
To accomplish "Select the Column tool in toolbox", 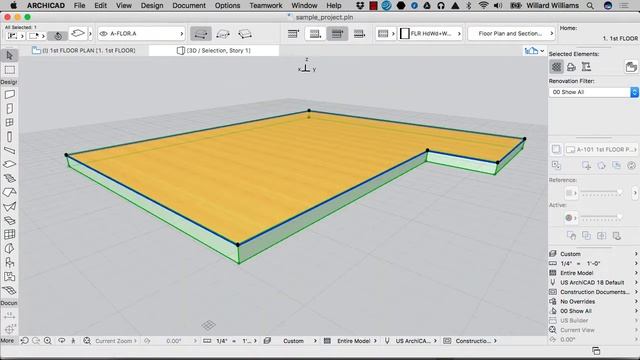I will click(9, 136).
